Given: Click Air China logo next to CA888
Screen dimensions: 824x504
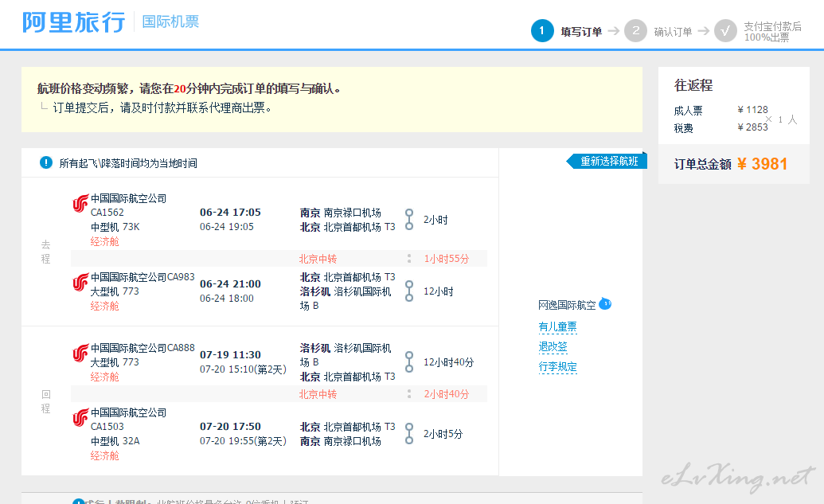Looking at the screenshot, I should 80,353.
